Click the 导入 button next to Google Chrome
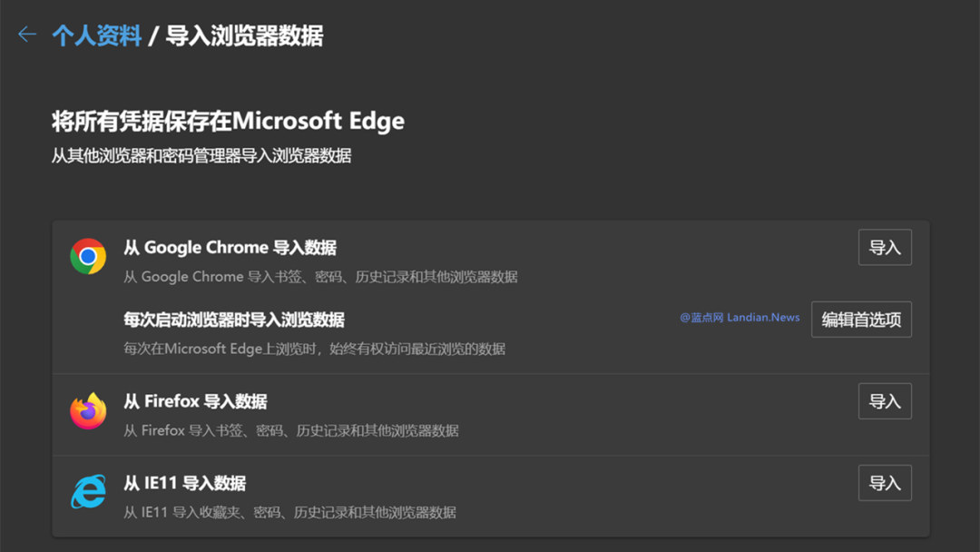The width and height of the screenshot is (980, 552). (884, 247)
